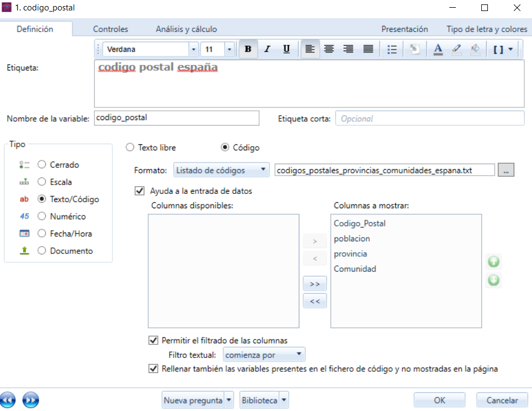Image resolution: width=532 pixels, height=411 pixels.
Task: Select the background fill color tool
Action: (475, 49)
